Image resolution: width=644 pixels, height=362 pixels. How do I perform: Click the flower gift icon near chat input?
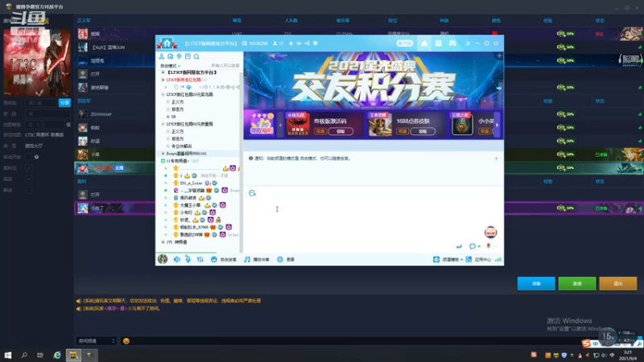[489, 246]
